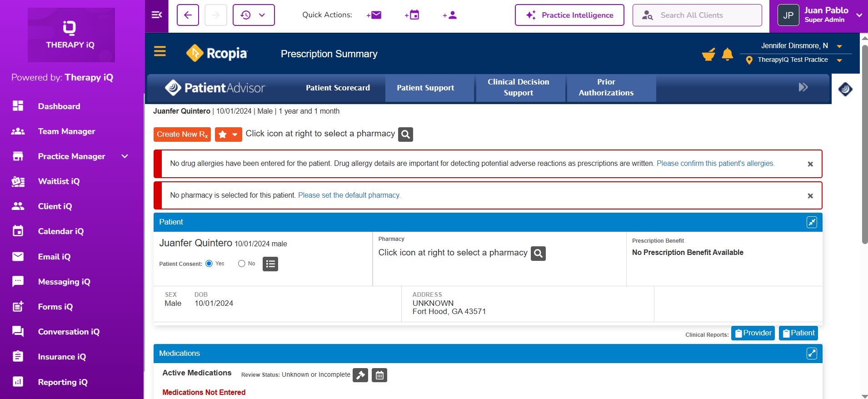Click the round PatientAdvisor side icon

point(845,89)
